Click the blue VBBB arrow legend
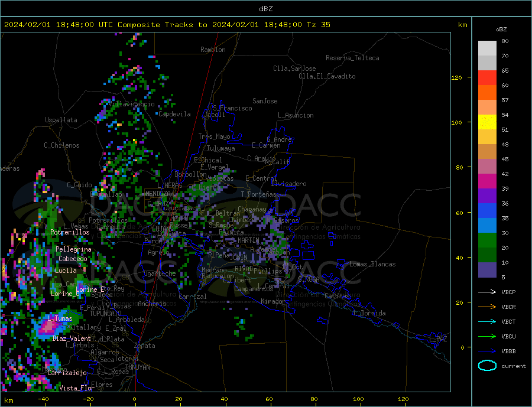 click(x=487, y=351)
